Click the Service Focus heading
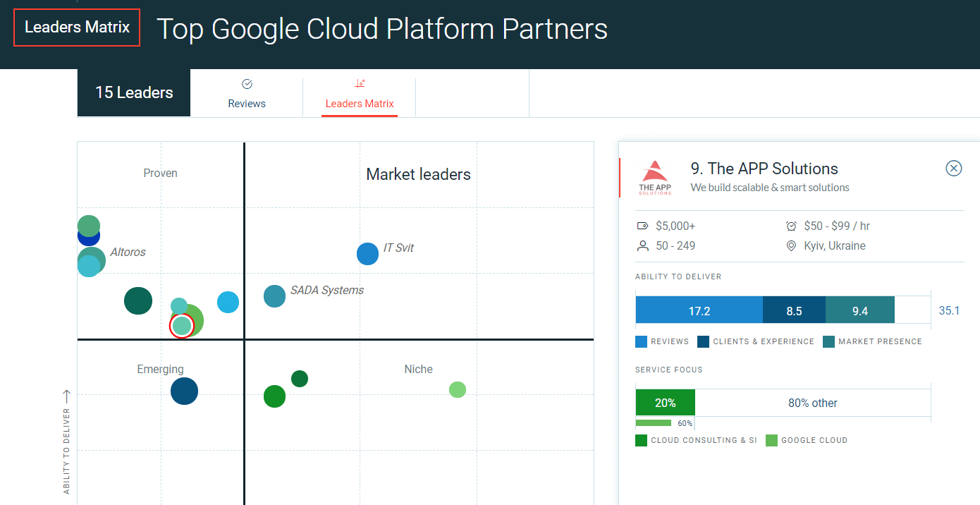The width and height of the screenshot is (980, 505). pyautogui.click(x=669, y=370)
